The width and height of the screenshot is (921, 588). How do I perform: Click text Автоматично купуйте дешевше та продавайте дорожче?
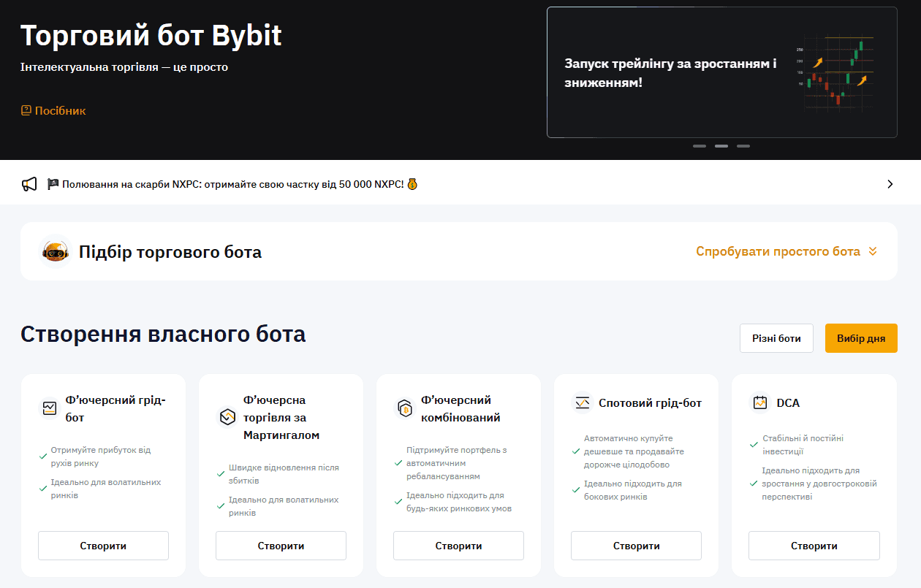(634, 451)
